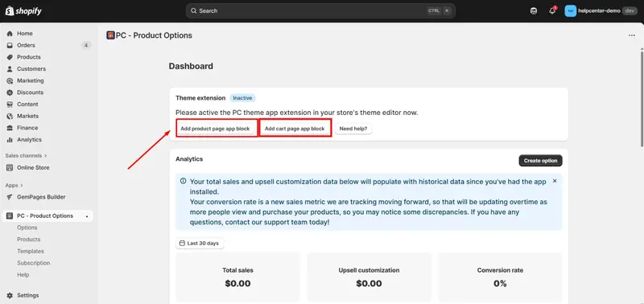
Task: Click the Markets globe icon
Action: point(10,116)
